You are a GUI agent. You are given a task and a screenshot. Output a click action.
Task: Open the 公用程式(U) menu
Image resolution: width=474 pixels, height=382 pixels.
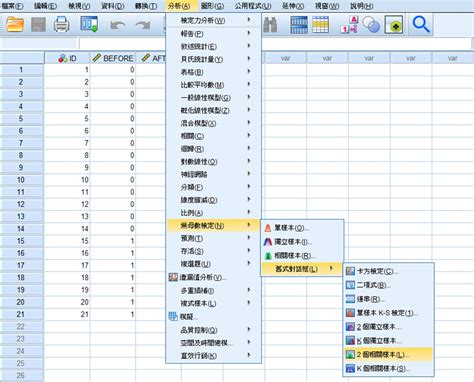click(x=253, y=6)
